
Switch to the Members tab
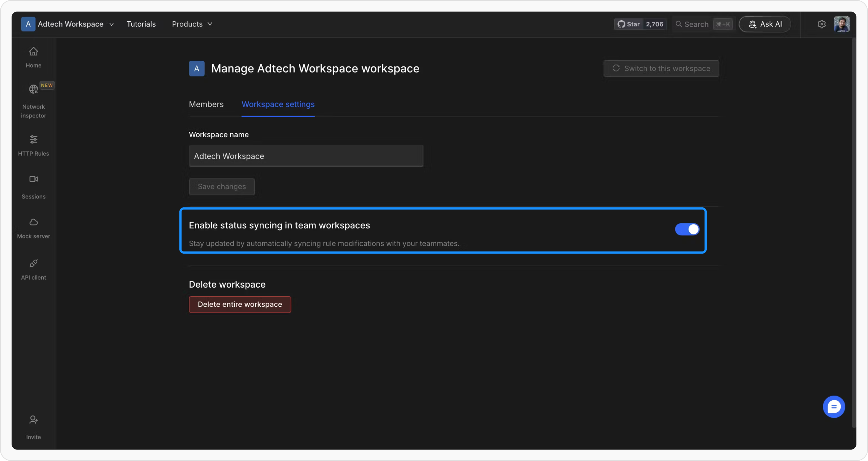[x=206, y=104]
